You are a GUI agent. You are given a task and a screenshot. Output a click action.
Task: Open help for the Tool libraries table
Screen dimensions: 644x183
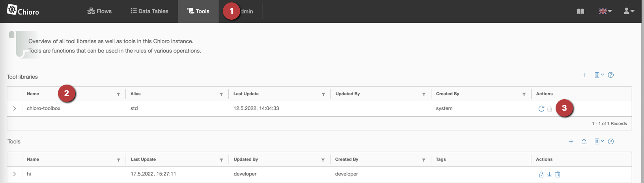point(610,75)
